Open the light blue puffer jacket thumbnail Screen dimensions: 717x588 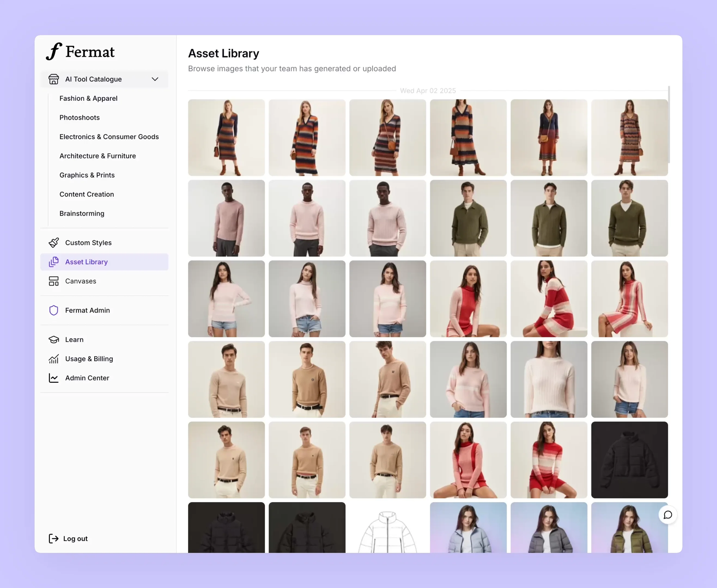[468, 527]
